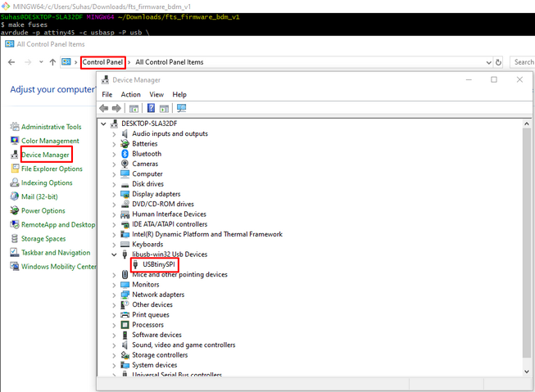Click the Back arrow in Device Manager toolbar
Image resolution: width=535 pixels, height=392 pixels.
[104, 108]
